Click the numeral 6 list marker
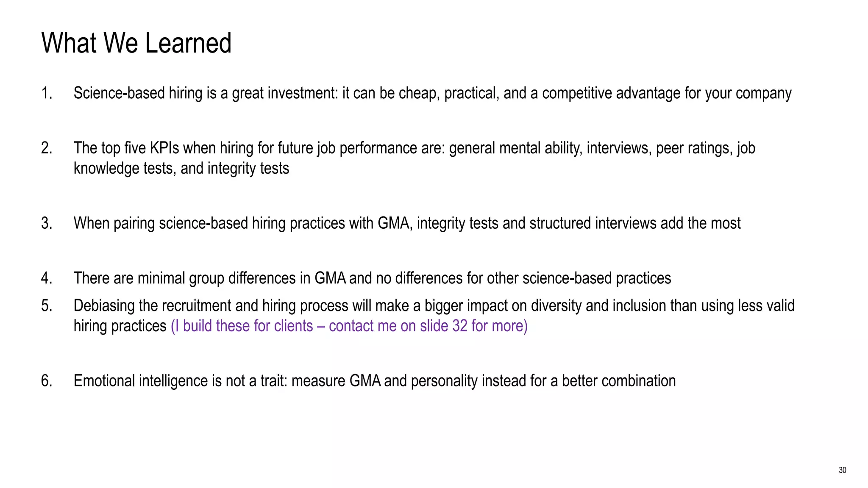 [x=47, y=381]
